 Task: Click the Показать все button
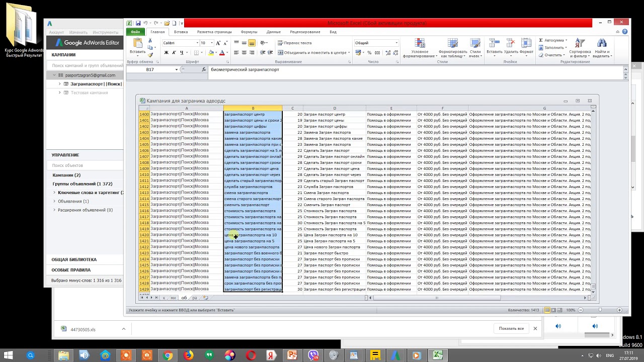[x=511, y=328]
